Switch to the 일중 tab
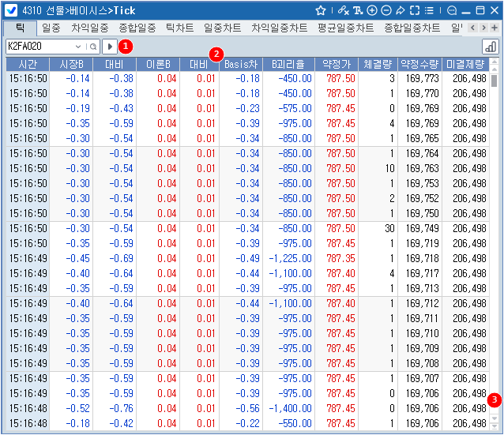This screenshot has height=435, width=504. [51, 28]
